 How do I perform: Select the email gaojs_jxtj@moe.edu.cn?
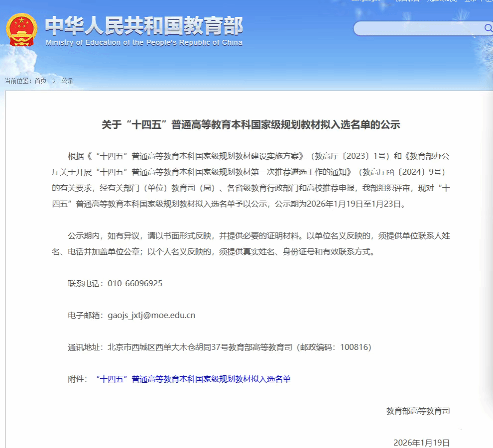click(151, 316)
